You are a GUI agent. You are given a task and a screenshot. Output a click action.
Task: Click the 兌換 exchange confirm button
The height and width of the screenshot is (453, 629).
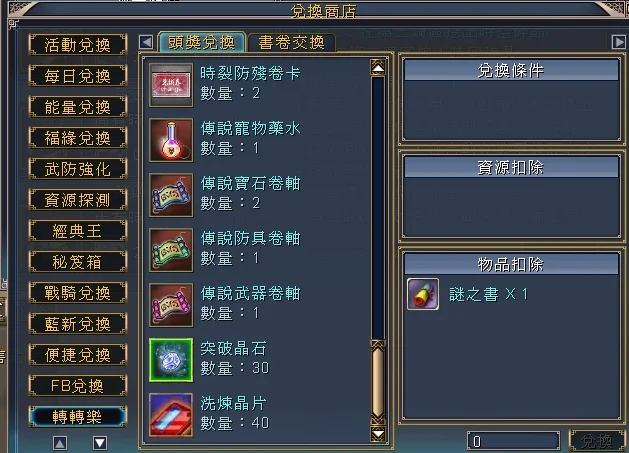(597, 441)
